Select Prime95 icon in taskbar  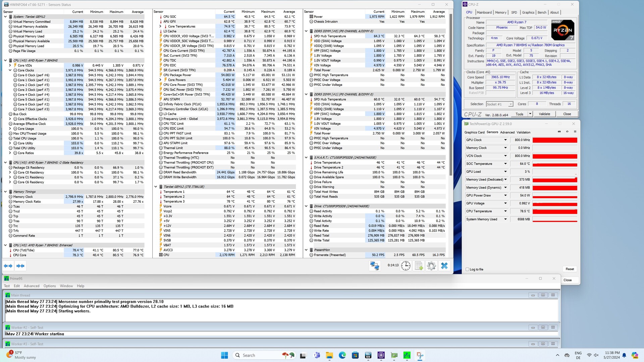pos(407,355)
